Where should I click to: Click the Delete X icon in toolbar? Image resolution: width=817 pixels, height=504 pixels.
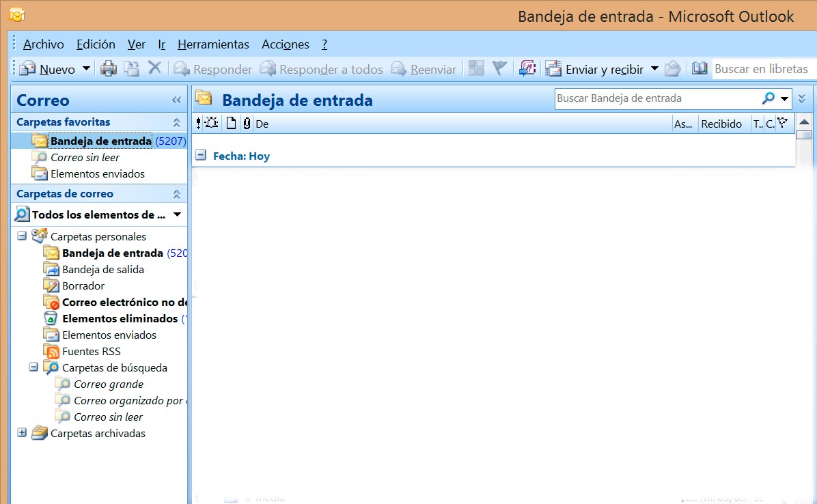click(155, 68)
